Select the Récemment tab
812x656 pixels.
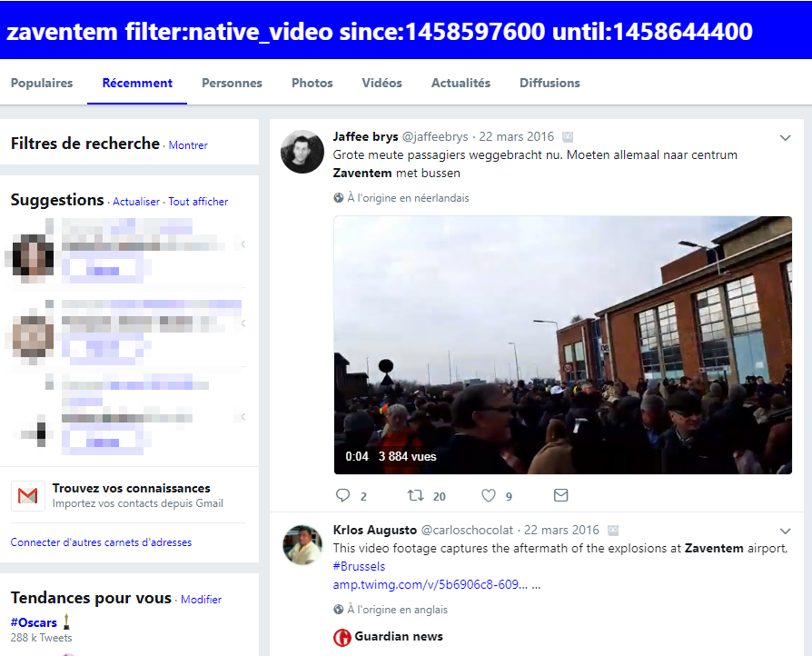(x=137, y=83)
